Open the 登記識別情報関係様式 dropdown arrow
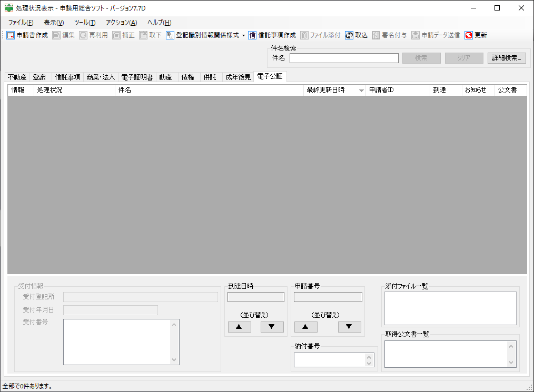This screenshot has width=534, height=392. click(x=243, y=35)
